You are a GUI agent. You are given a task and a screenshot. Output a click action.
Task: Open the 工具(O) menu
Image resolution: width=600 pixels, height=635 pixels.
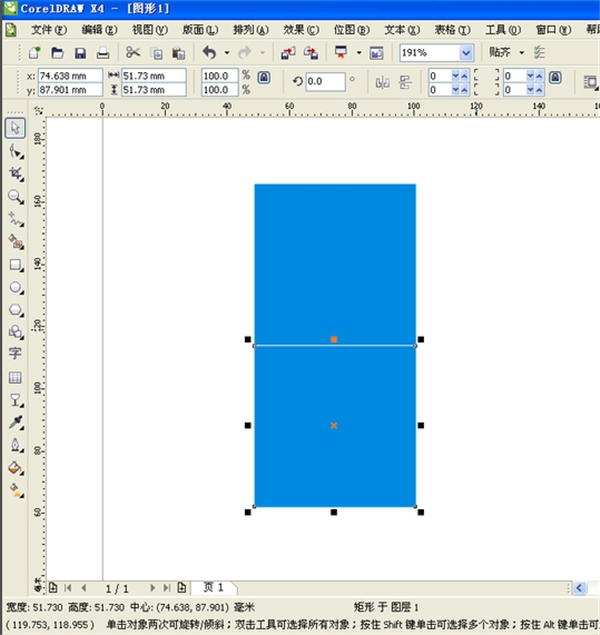pos(503,30)
